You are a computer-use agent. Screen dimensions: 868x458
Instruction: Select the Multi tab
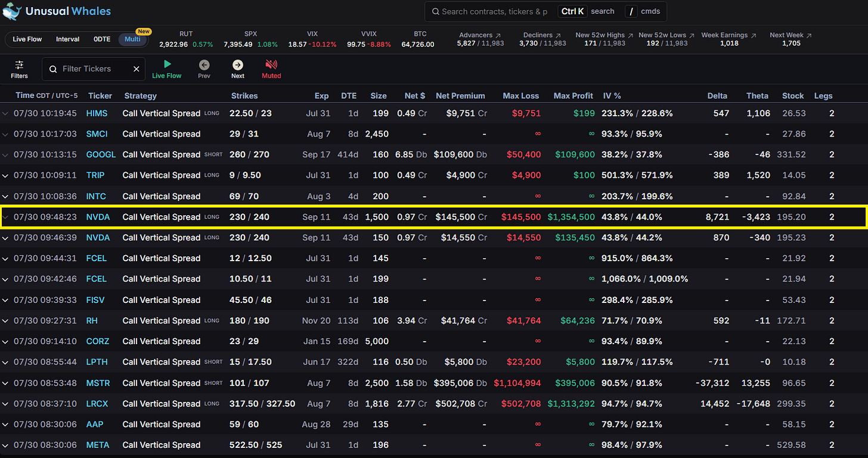tap(132, 39)
